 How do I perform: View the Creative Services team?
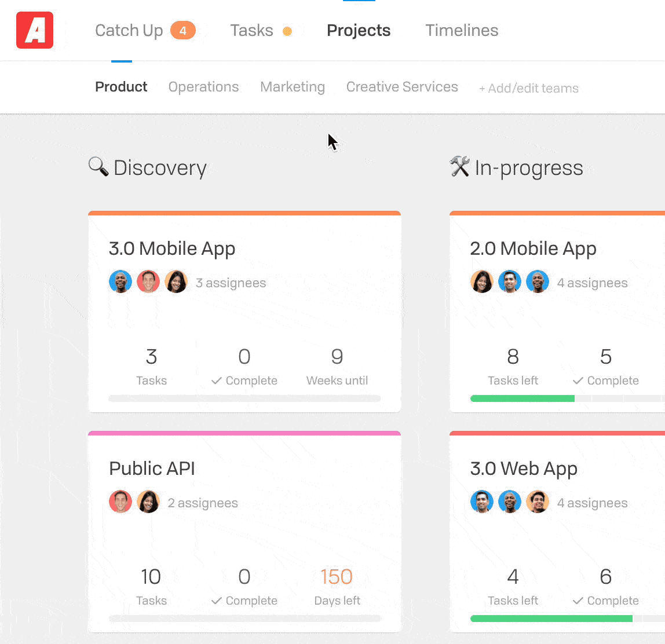click(x=402, y=86)
